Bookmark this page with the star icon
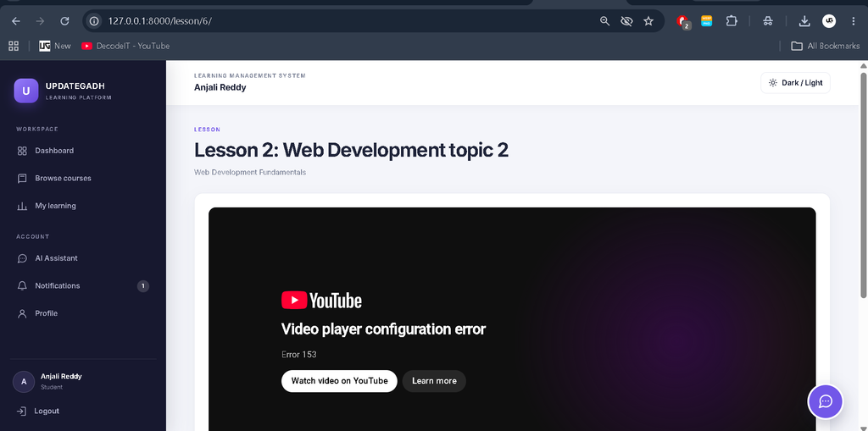Screen dimensions: 868x431 (648, 21)
